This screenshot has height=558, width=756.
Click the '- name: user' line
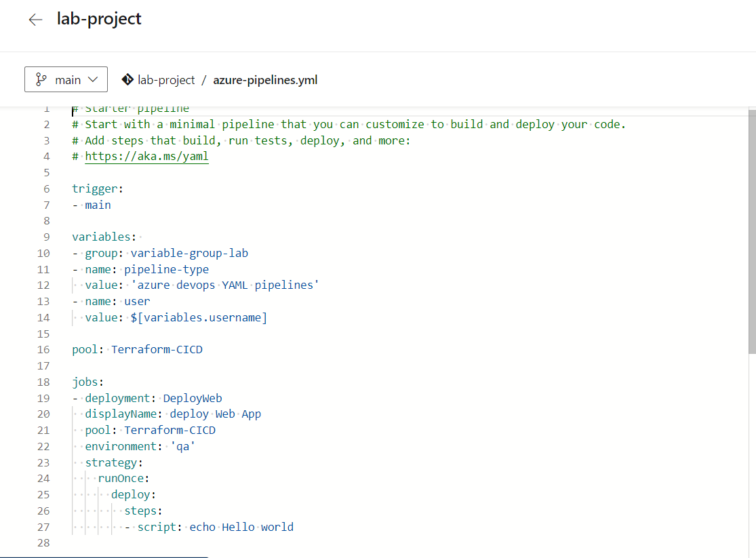coord(111,302)
